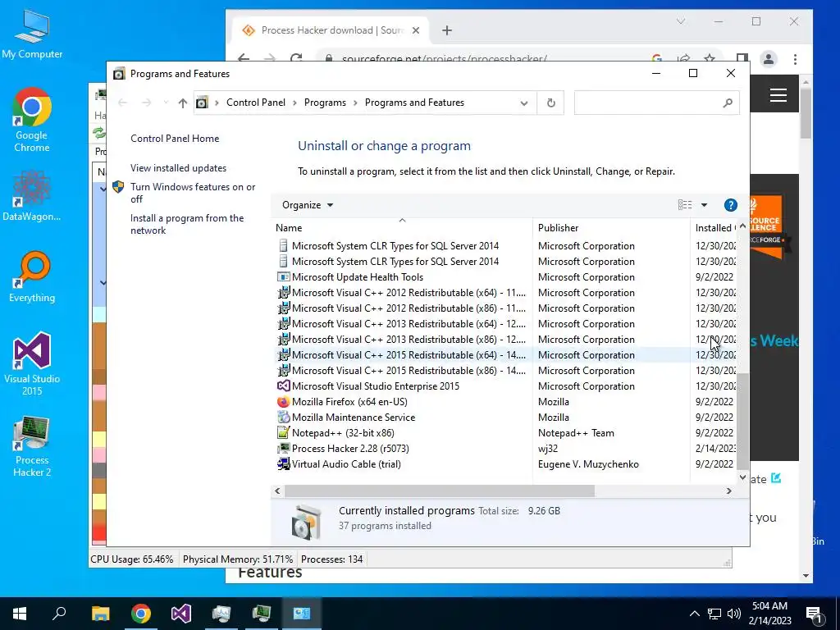Screen dimensions: 840x630
Task: Click the Windows Start button
Action: 20,614
